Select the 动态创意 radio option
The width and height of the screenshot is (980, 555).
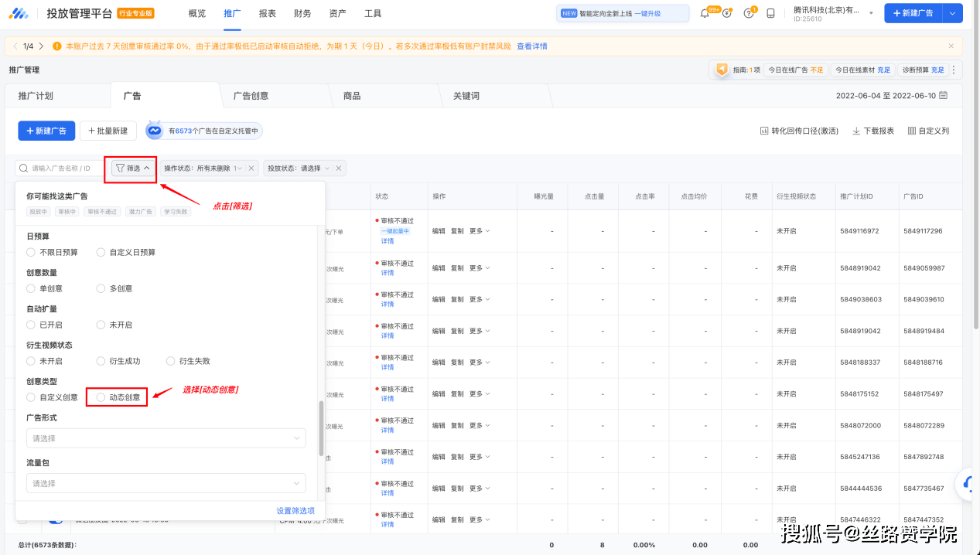(101, 397)
